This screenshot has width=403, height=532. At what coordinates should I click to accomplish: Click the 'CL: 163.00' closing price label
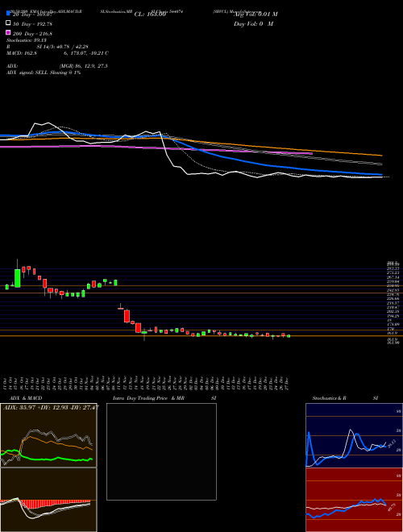(x=150, y=15)
